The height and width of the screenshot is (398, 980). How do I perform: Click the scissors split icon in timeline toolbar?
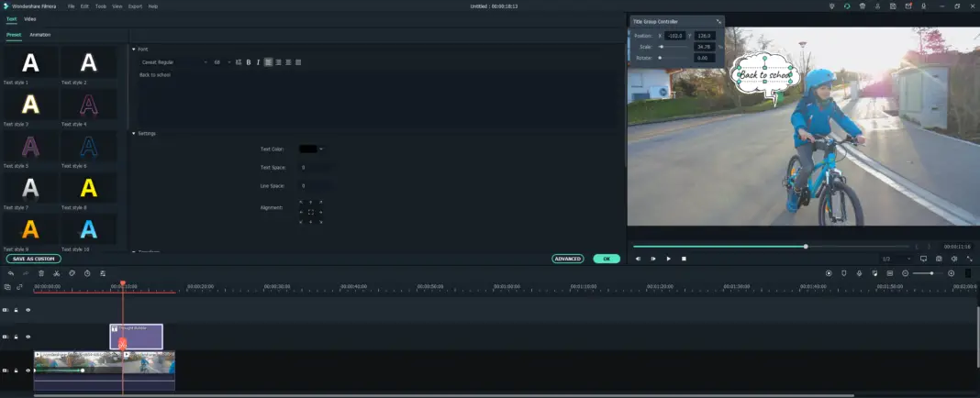pyautogui.click(x=56, y=273)
